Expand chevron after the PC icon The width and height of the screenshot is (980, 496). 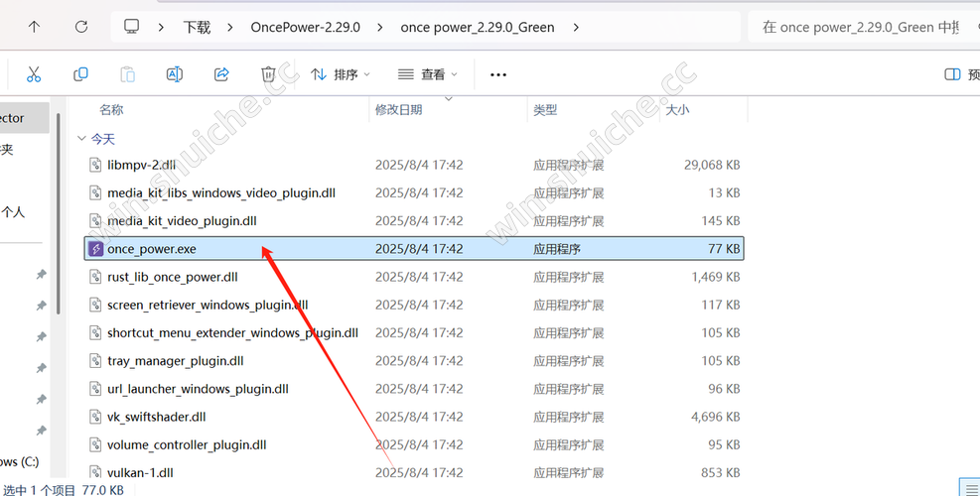click(x=161, y=27)
